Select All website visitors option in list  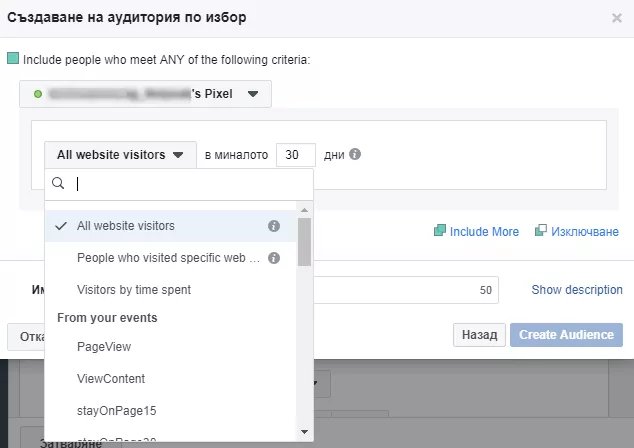170,226
